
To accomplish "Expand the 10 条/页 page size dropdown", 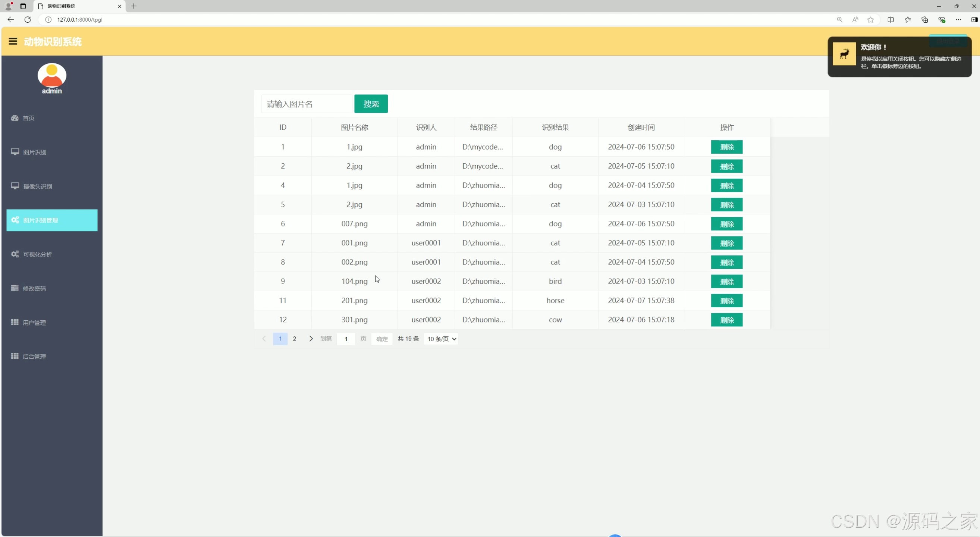I will coord(441,339).
